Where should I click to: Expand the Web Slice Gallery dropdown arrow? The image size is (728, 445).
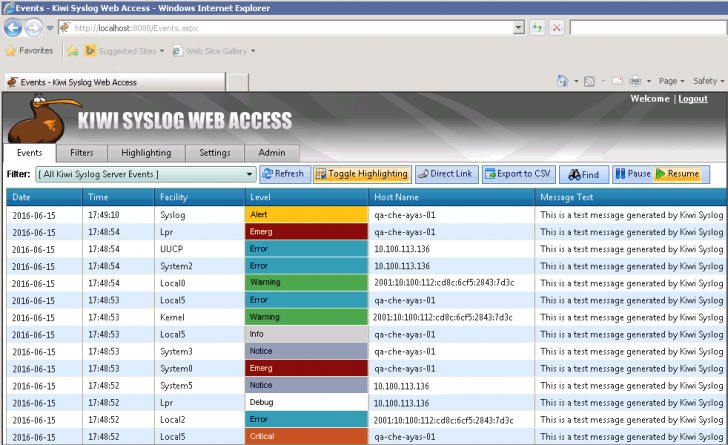point(253,51)
